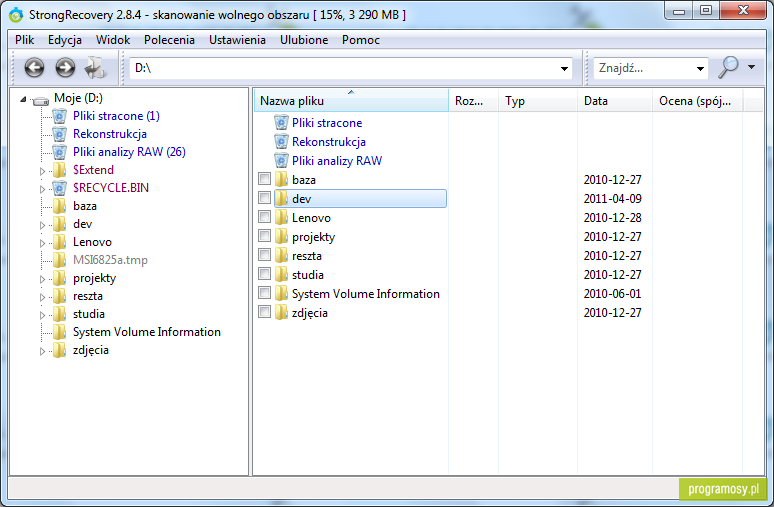
Task: Check the box for the studia folder
Action: (x=265, y=274)
